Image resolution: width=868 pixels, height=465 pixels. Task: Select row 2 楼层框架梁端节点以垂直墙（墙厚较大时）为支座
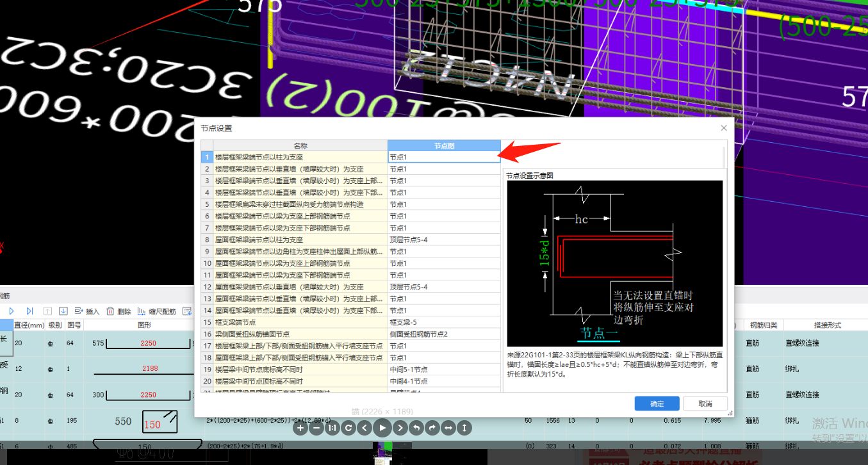coord(300,169)
